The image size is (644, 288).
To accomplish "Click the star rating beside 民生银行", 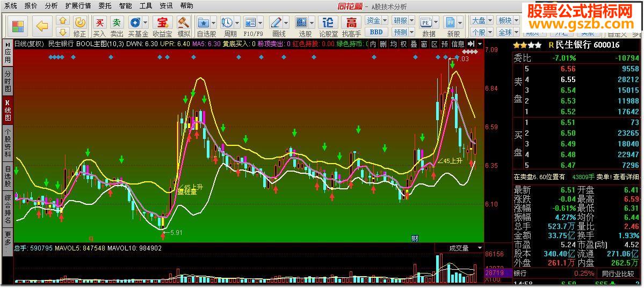I will (x=527, y=45).
